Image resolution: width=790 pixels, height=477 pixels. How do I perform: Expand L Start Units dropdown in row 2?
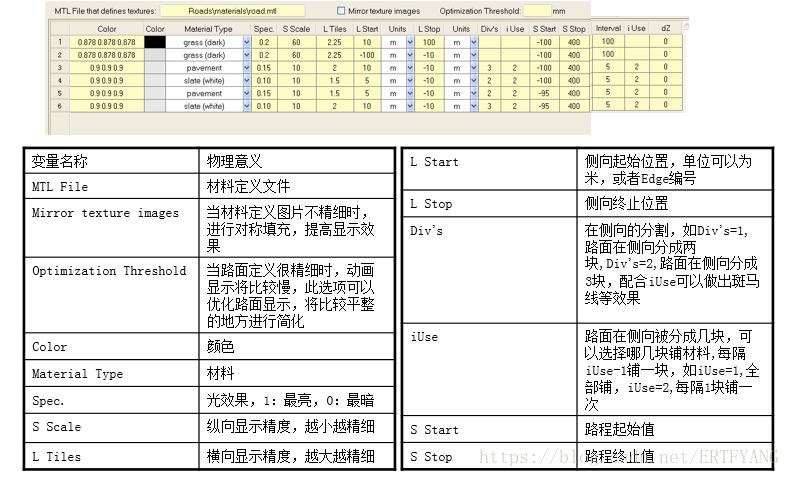pos(410,55)
